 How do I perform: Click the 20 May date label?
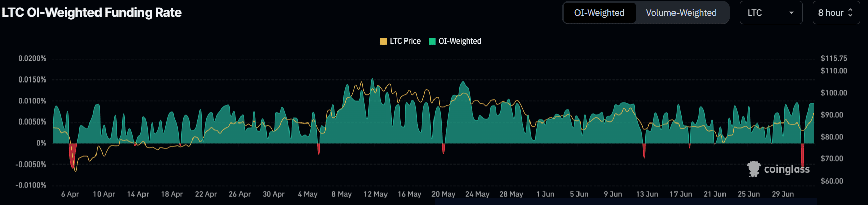pyautogui.click(x=443, y=194)
